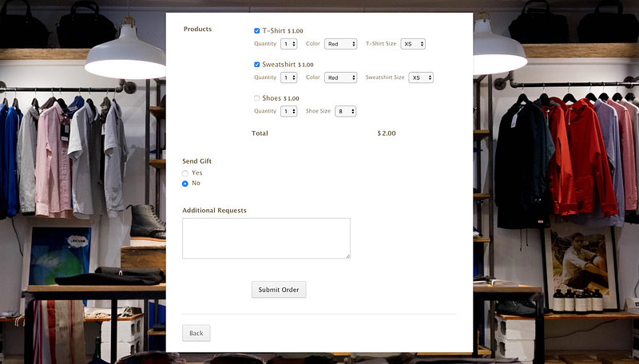Click the resize grip of Additional Requests box
The width and height of the screenshot is (639, 364).
point(348,256)
